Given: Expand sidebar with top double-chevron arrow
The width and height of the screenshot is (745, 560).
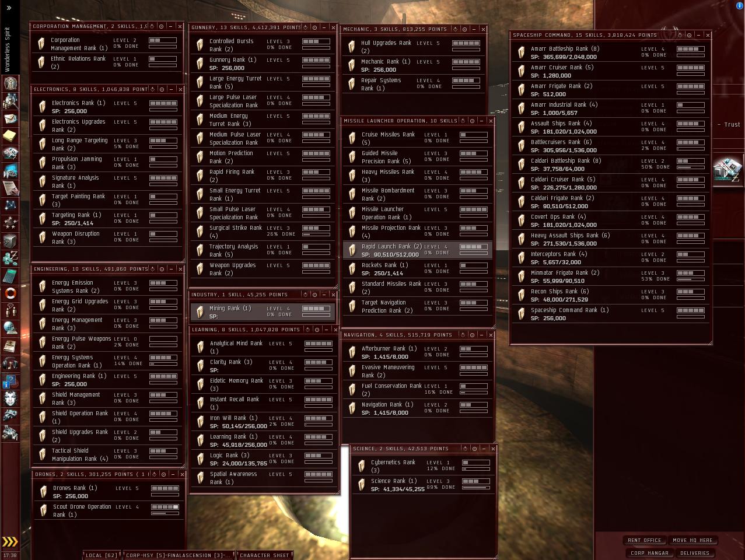Looking at the screenshot, I should (9, 8).
